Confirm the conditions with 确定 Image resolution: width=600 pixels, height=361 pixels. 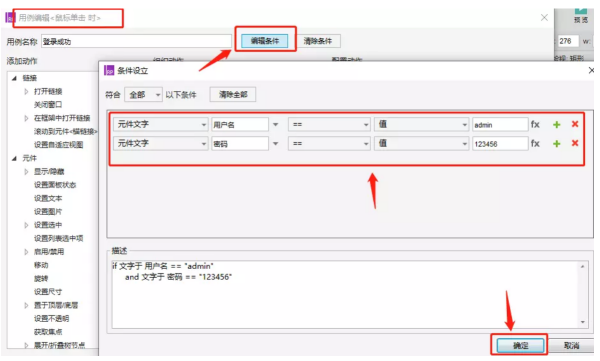click(520, 345)
